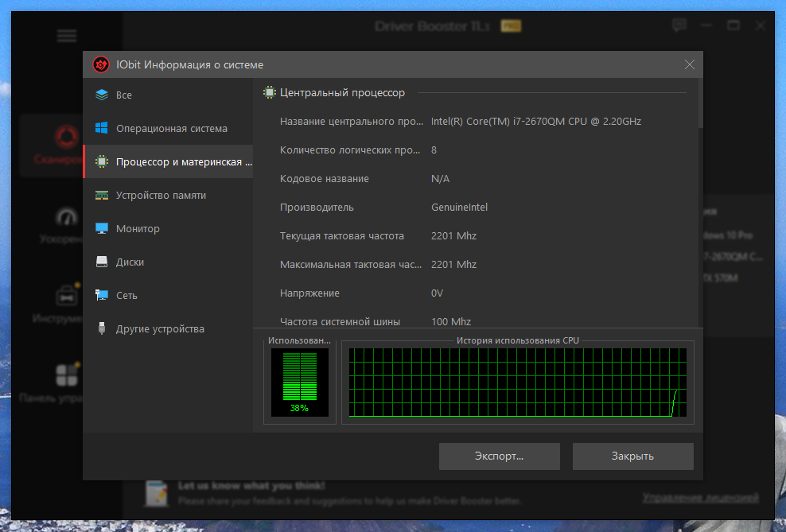Click the Управление лицензией link
Image resolution: width=786 pixels, height=532 pixels.
point(700,498)
